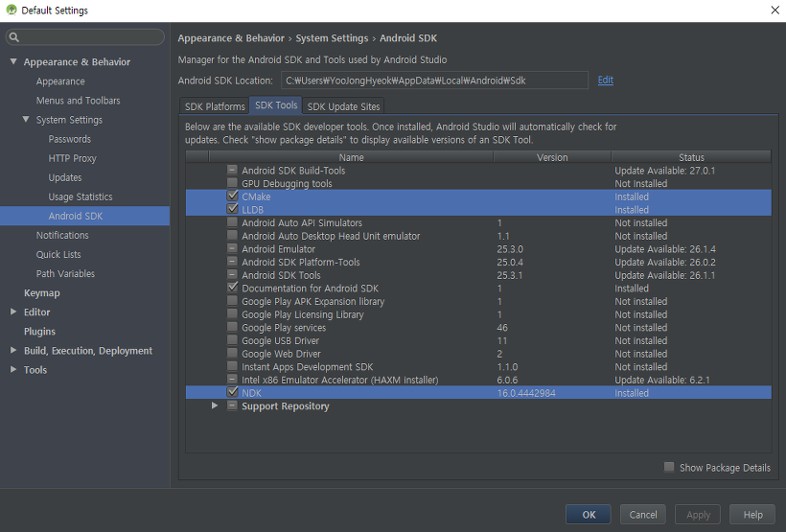Toggle the Android Emulator checkbox

coord(232,248)
